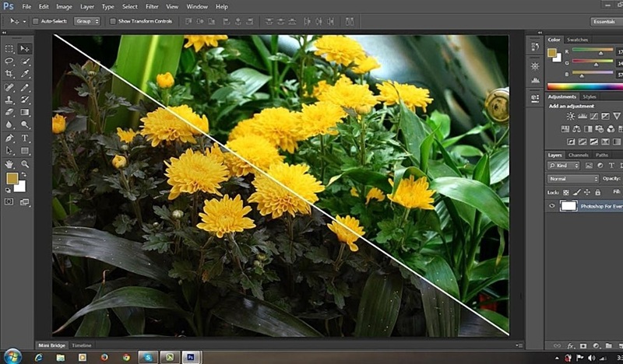This screenshot has width=623, height=364.
Task: Reset default foreground and background colors
Action: pyautogui.click(x=8, y=190)
